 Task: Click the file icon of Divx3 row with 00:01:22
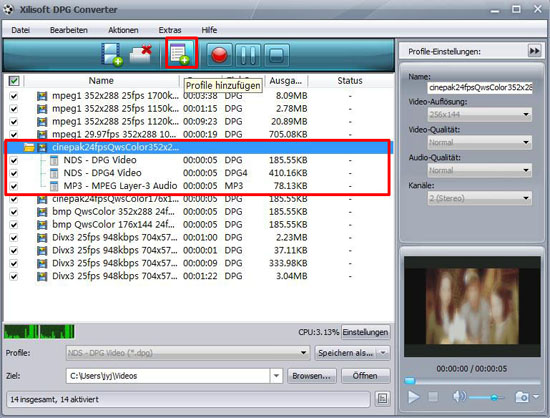(42, 276)
